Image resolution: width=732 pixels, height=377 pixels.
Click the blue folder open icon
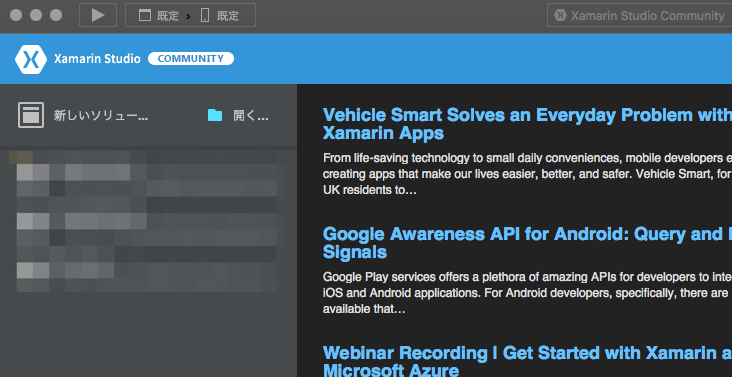pos(215,115)
